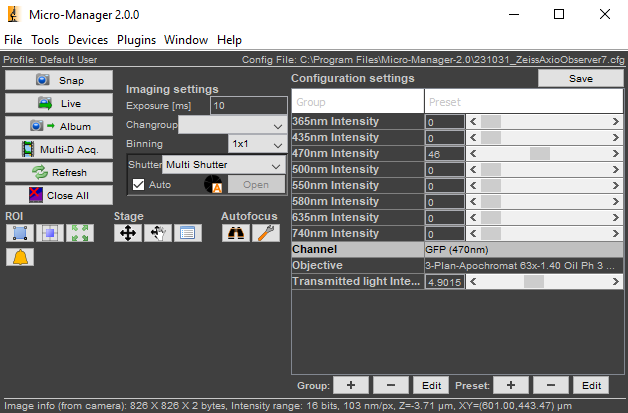Toggle the mouse-move stage hand icon
Image resolution: width=628 pixels, height=413 pixels.
click(x=157, y=233)
